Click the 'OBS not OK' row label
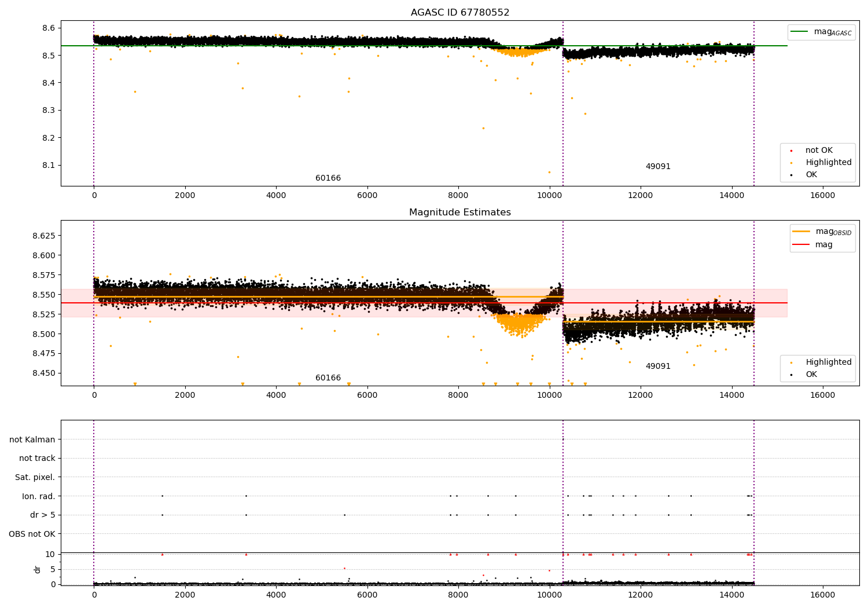The height and width of the screenshot is (608, 868). point(32,534)
